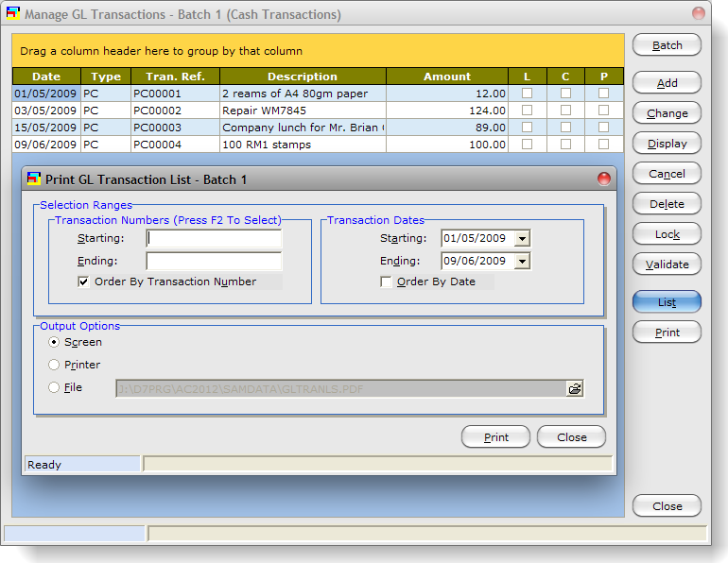Click the Add button
The height and width of the screenshot is (563, 728).
coord(667,83)
